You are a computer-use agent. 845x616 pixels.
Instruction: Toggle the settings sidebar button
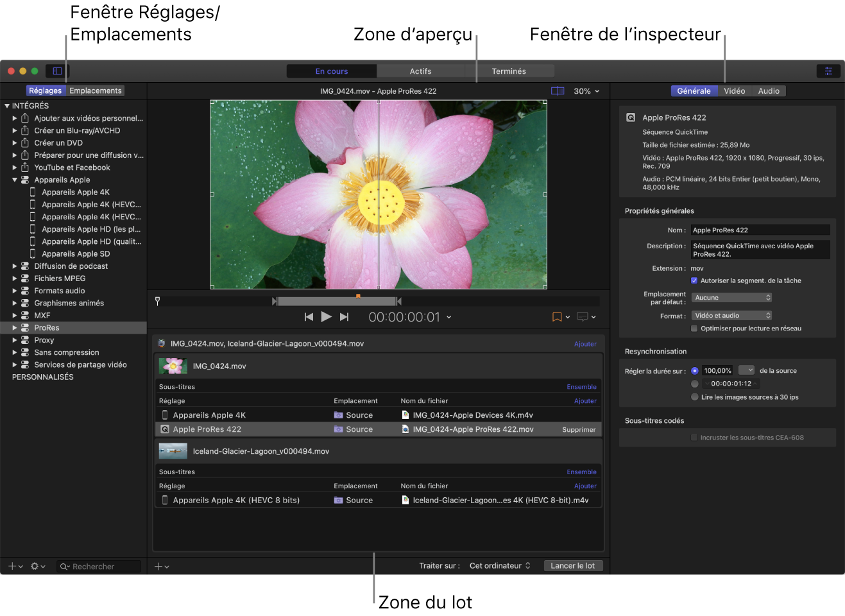(57, 71)
